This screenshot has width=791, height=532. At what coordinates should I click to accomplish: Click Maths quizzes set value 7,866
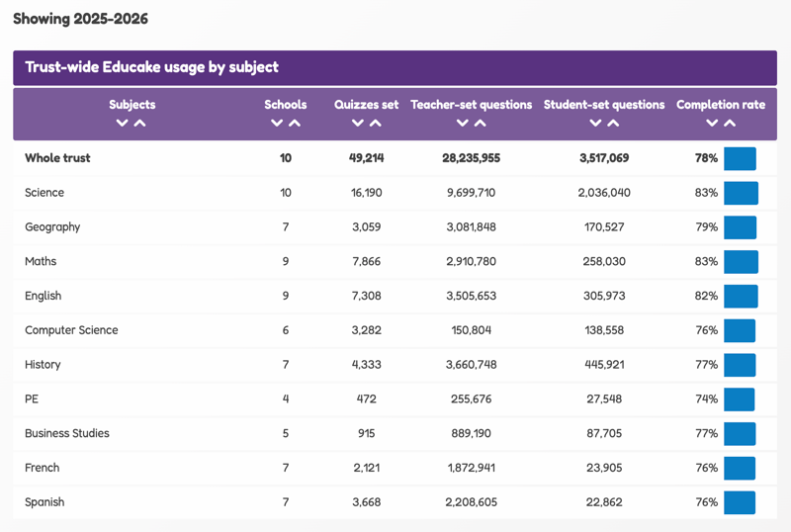[366, 261]
